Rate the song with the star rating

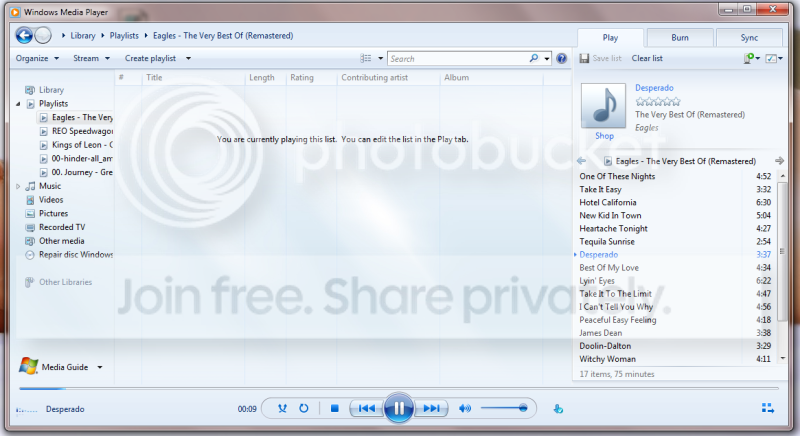658,101
